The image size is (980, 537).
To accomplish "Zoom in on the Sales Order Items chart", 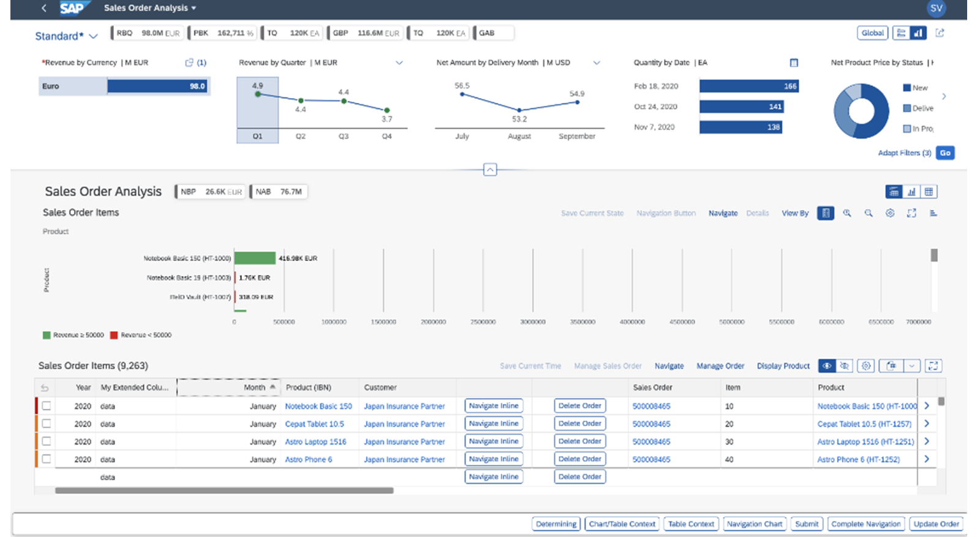I will [x=847, y=213].
